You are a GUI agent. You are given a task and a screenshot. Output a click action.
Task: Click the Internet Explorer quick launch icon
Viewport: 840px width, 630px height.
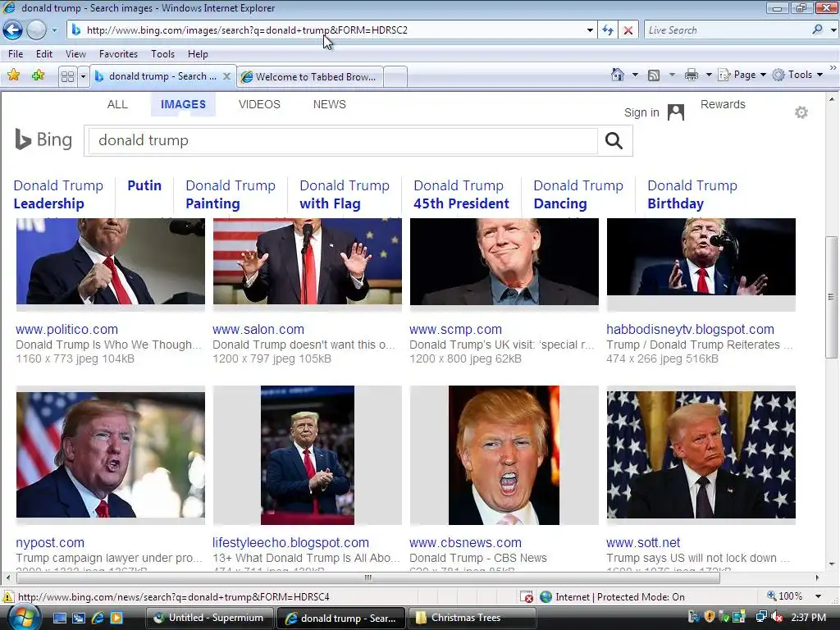[98, 618]
